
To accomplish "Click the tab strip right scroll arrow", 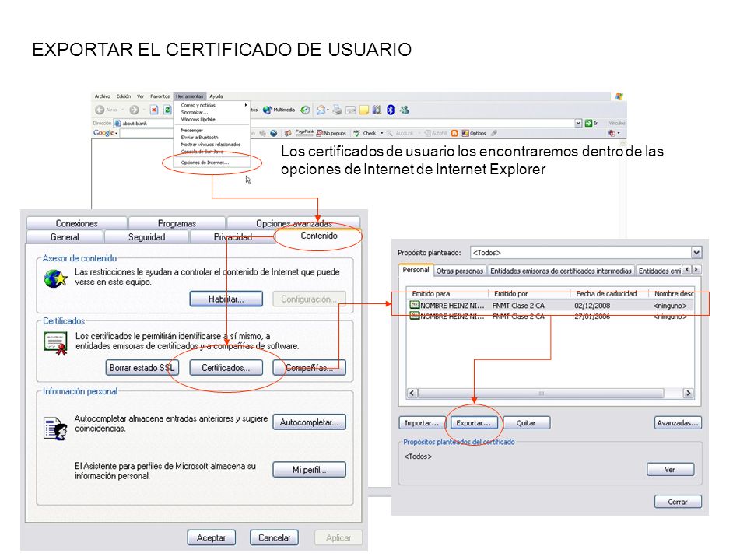I will [x=696, y=270].
